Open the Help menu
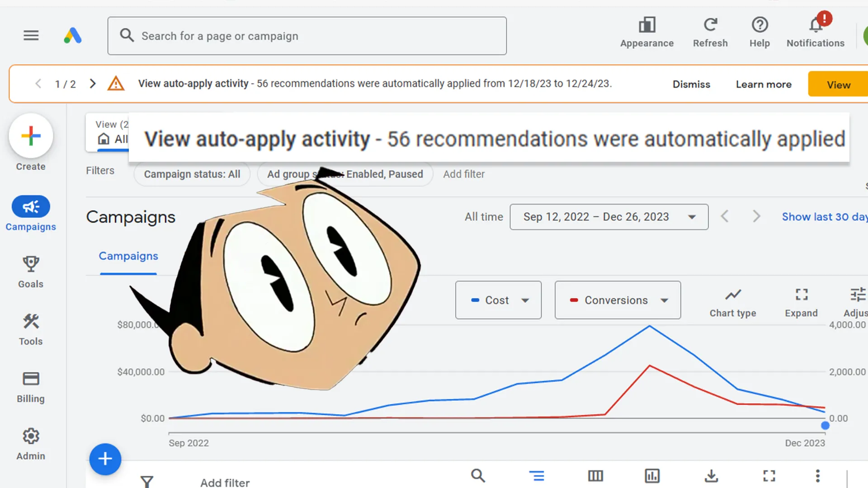The width and height of the screenshot is (868, 488). coord(759,33)
